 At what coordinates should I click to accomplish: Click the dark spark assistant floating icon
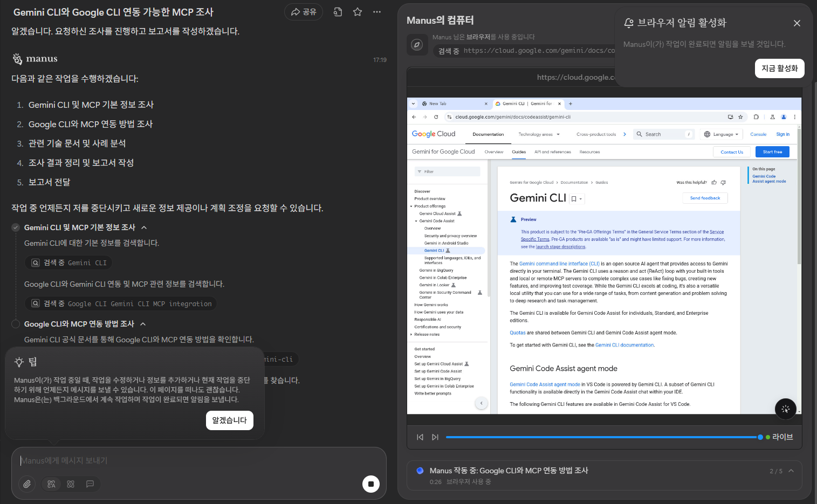[x=785, y=409]
